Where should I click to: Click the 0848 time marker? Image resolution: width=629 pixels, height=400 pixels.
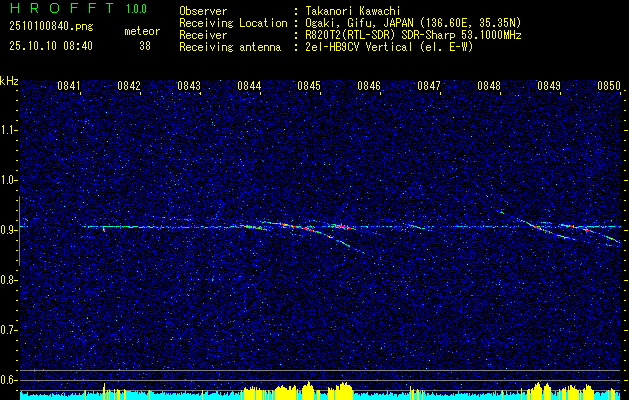489,85
